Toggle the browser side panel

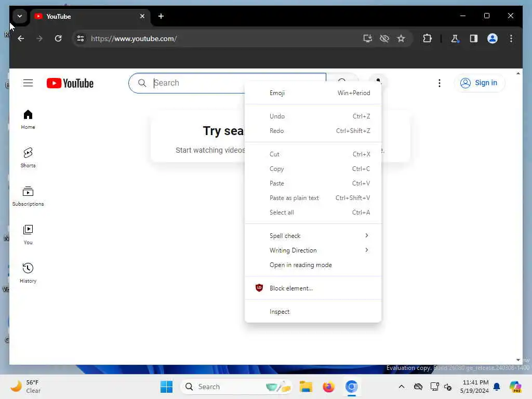474,38
